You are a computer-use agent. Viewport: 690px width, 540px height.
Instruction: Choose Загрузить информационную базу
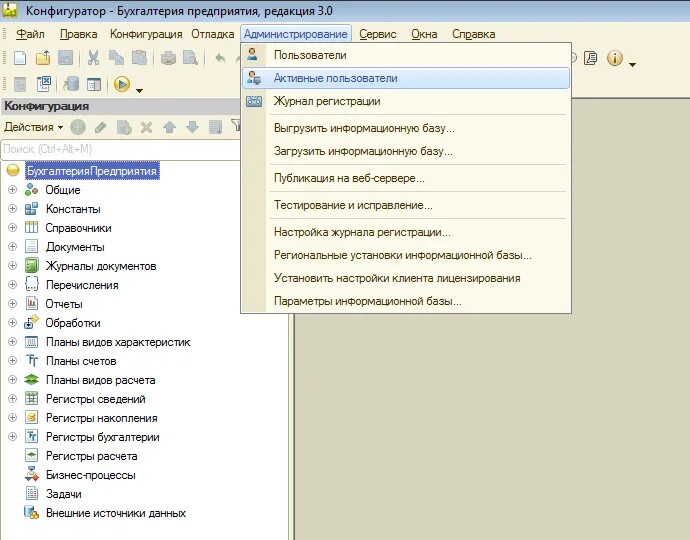[406, 151]
